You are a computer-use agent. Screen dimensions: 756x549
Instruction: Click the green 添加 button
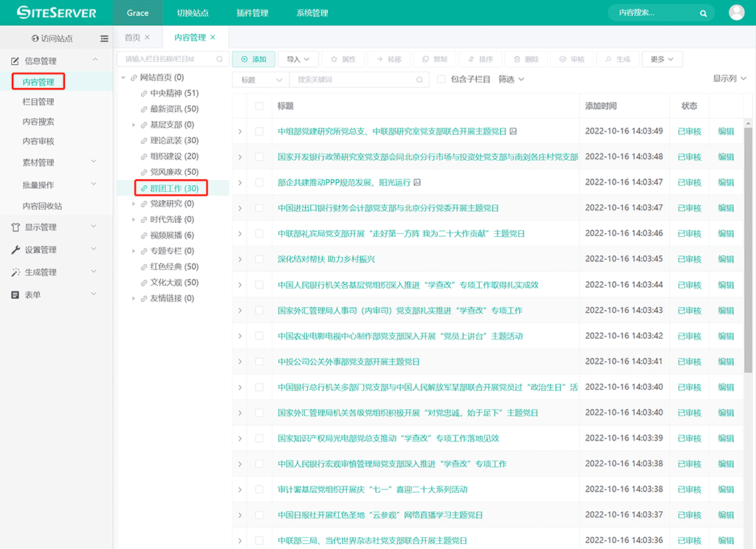253,59
